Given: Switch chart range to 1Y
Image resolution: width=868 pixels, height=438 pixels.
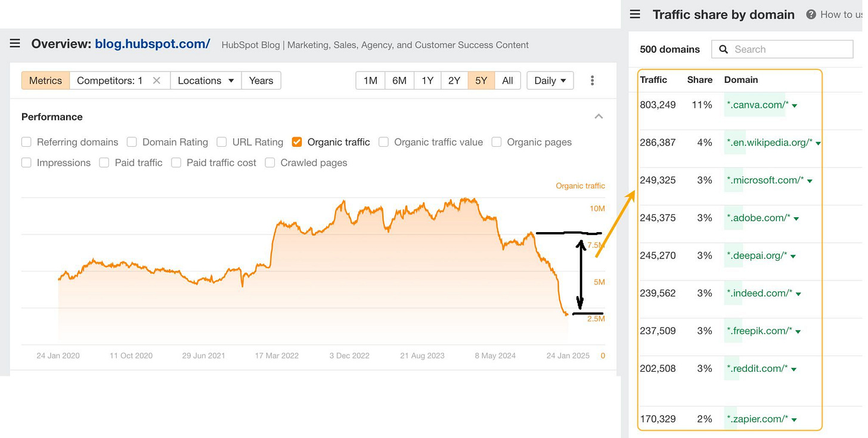Looking at the screenshot, I should (427, 81).
